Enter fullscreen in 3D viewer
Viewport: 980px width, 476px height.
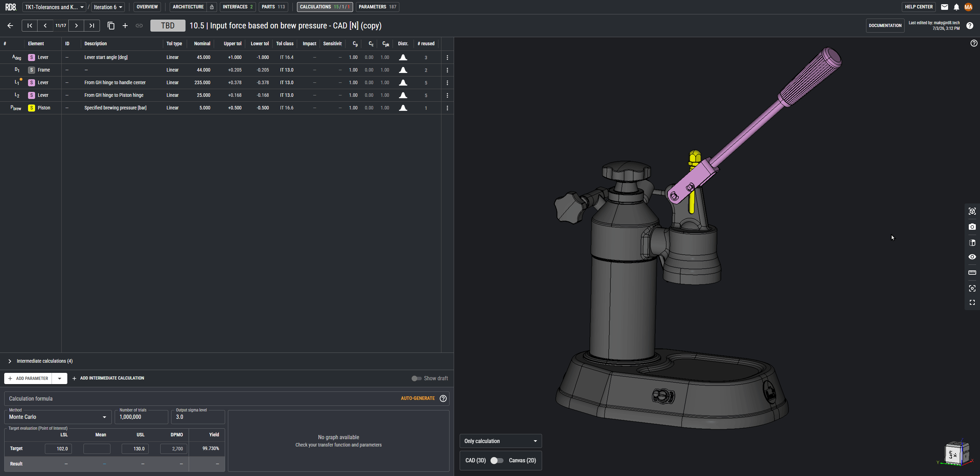972,302
